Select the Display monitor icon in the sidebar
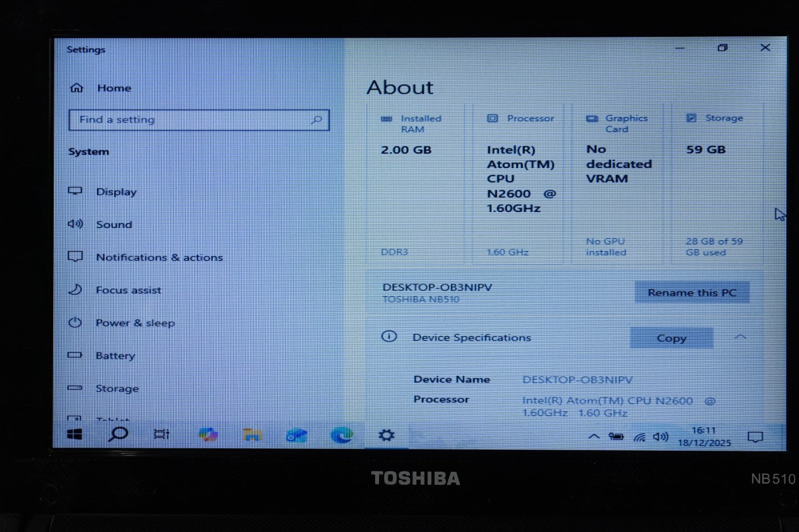The width and height of the screenshot is (799, 532). point(76,191)
